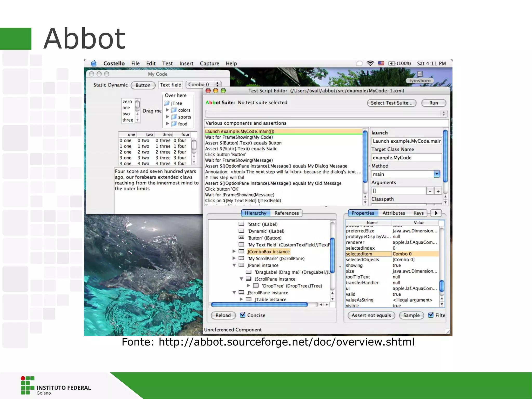The height and width of the screenshot is (399, 532).
Task: Collapse the JPanel instance node
Action: point(234,265)
